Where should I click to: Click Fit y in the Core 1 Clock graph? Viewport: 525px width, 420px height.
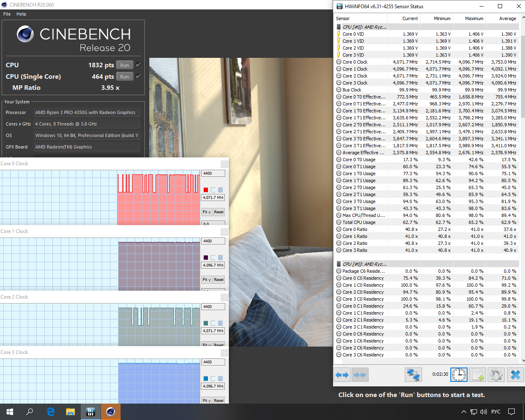click(x=207, y=280)
